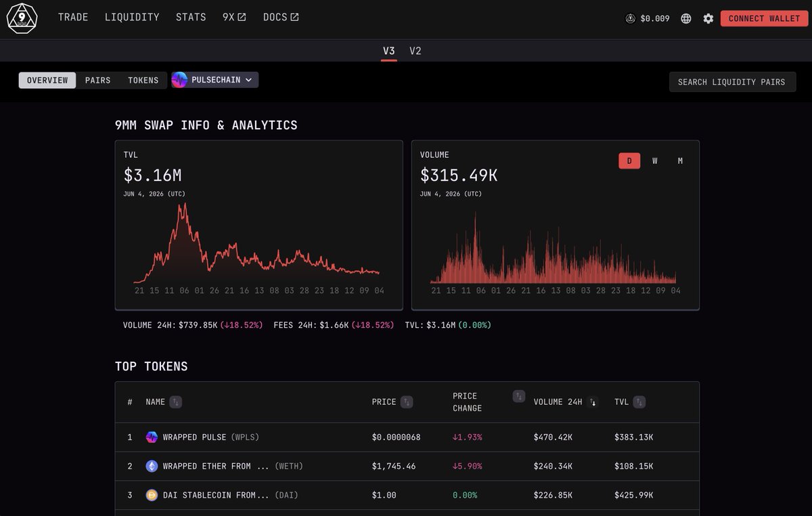Screen dimensions: 812x516
Task: Expand the PulseChain network dropdown
Action: point(215,80)
